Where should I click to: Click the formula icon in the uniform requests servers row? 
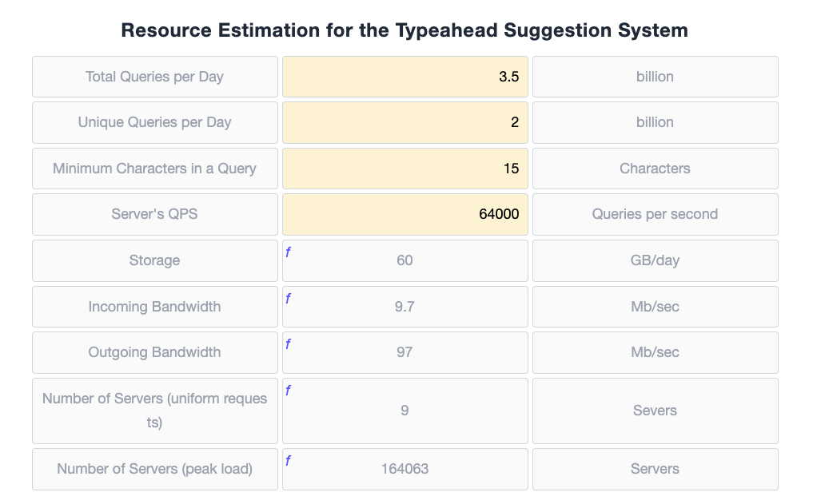point(288,391)
